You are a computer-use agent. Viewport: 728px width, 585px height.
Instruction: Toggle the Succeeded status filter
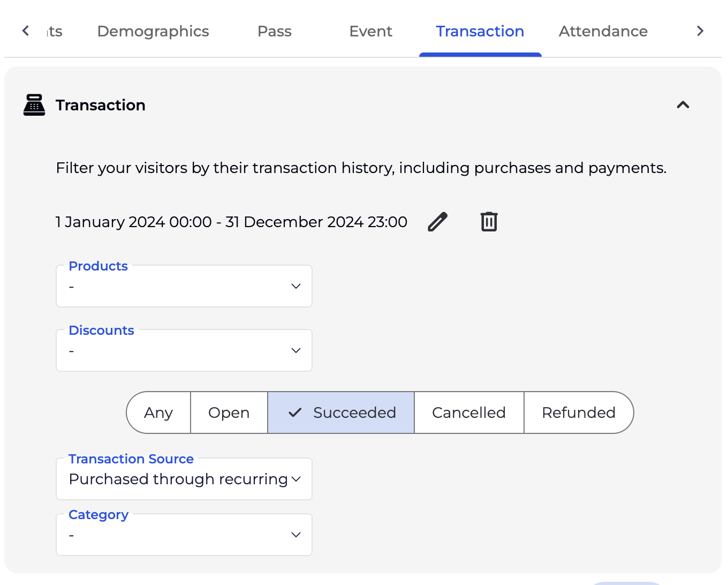[x=342, y=412]
